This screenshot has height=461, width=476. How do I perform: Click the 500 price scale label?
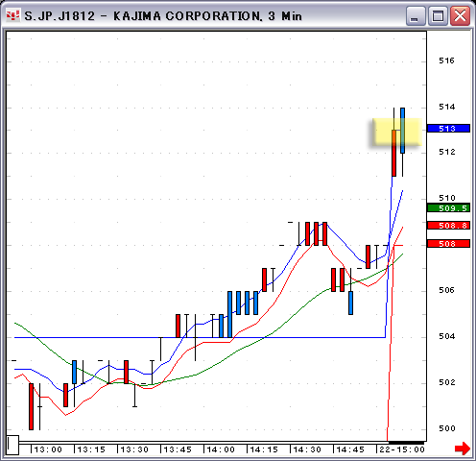coord(446,428)
